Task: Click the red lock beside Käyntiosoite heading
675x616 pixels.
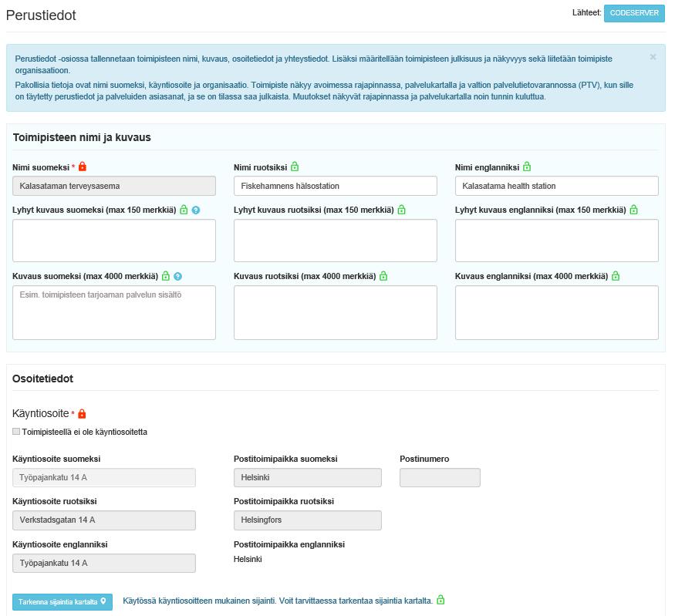Action: coord(82,413)
